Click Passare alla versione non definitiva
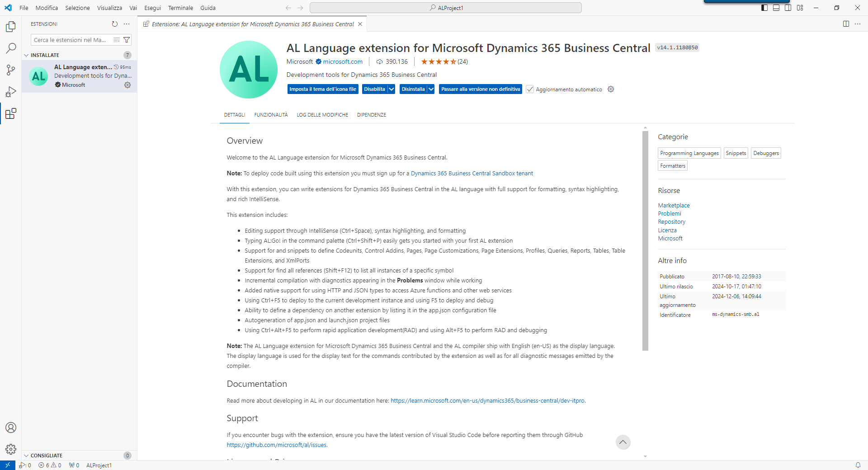The height and width of the screenshot is (470, 868). click(481, 89)
